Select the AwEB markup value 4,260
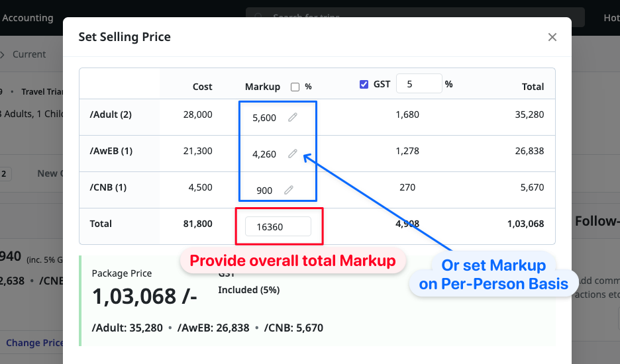This screenshot has height=364, width=620. [264, 154]
